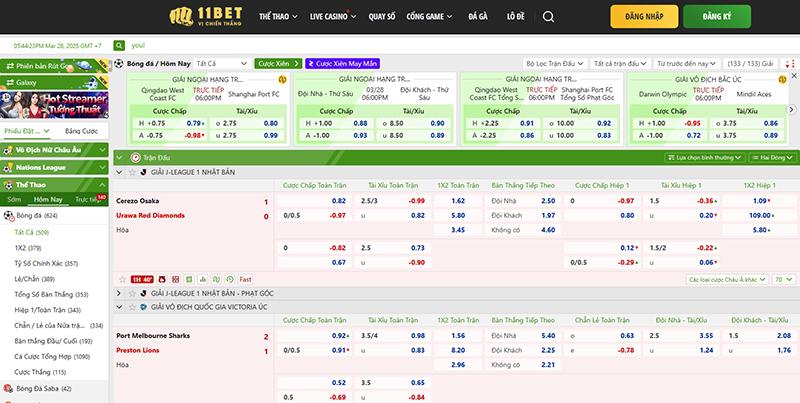Click the clock icon next to Trận Đấu
Image resolution: width=800 pixels, height=403 pixels.
pos(135,157)
